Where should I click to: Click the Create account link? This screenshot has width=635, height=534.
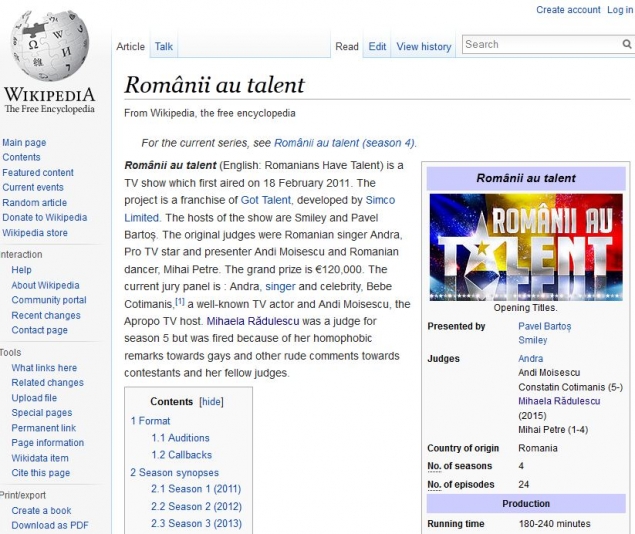(568, 10)
